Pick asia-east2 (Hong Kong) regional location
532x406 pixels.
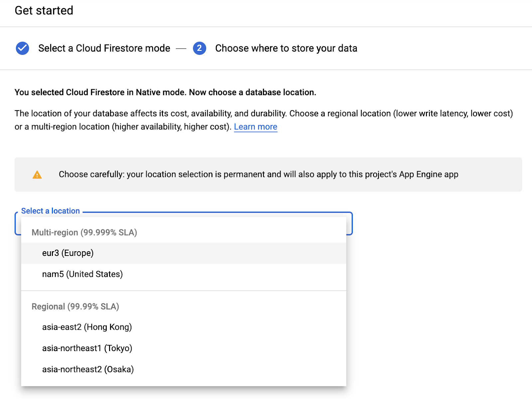point(87,327)
